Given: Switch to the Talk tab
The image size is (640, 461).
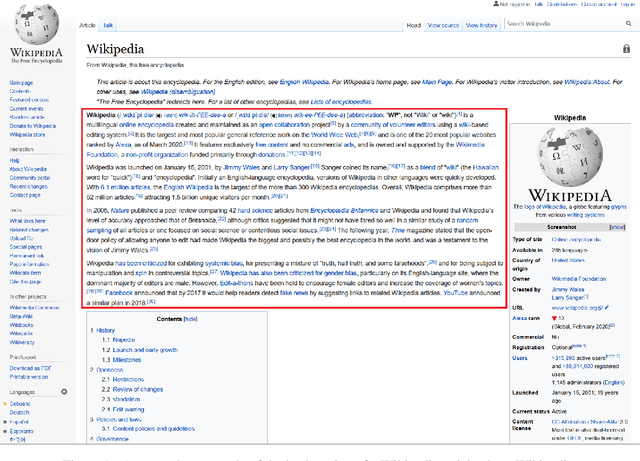Looking at the screenshot, I should tap(110, 24).
